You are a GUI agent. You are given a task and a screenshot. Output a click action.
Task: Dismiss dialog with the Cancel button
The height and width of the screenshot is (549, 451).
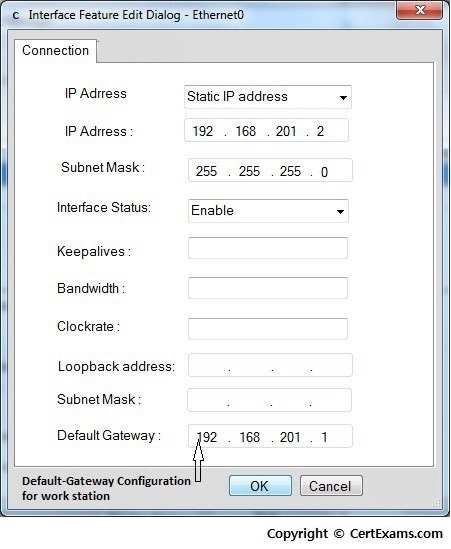click(x=331, y=486)
